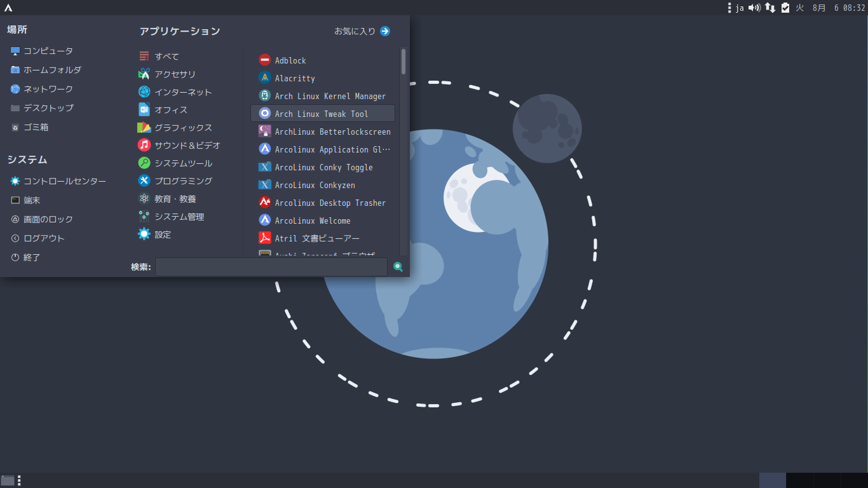Select the 設定 category
The image size is (868, 488).
coord(155,234)
